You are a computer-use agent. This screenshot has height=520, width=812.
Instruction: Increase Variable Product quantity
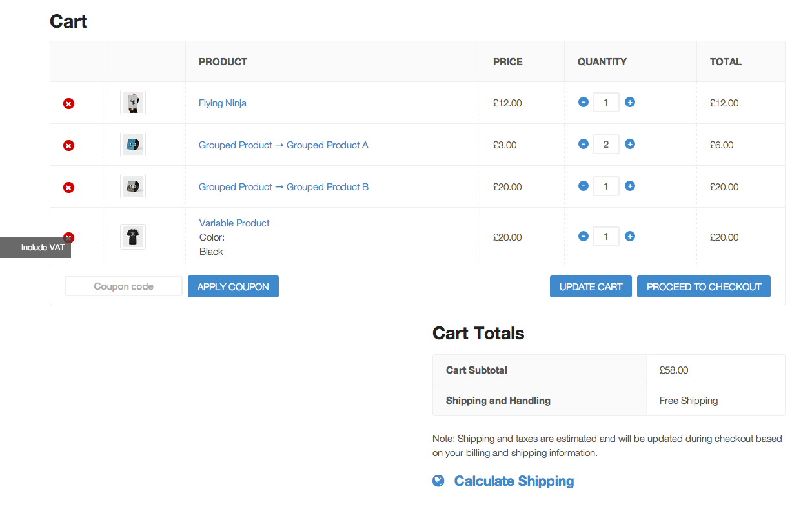[630, 236]
